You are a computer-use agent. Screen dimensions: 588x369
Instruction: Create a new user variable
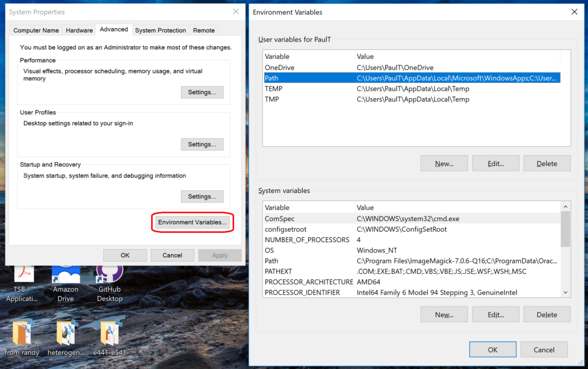(x=444, y=163)
